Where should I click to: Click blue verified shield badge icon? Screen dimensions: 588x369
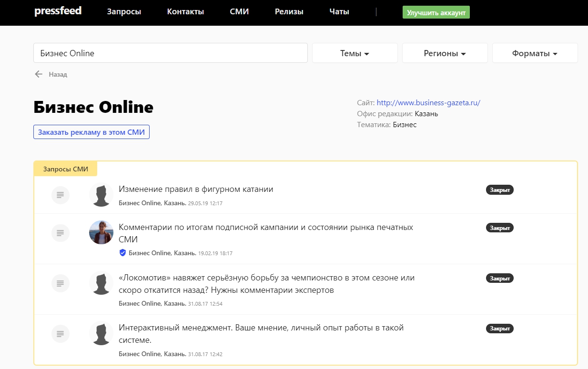tap(122, 253)
